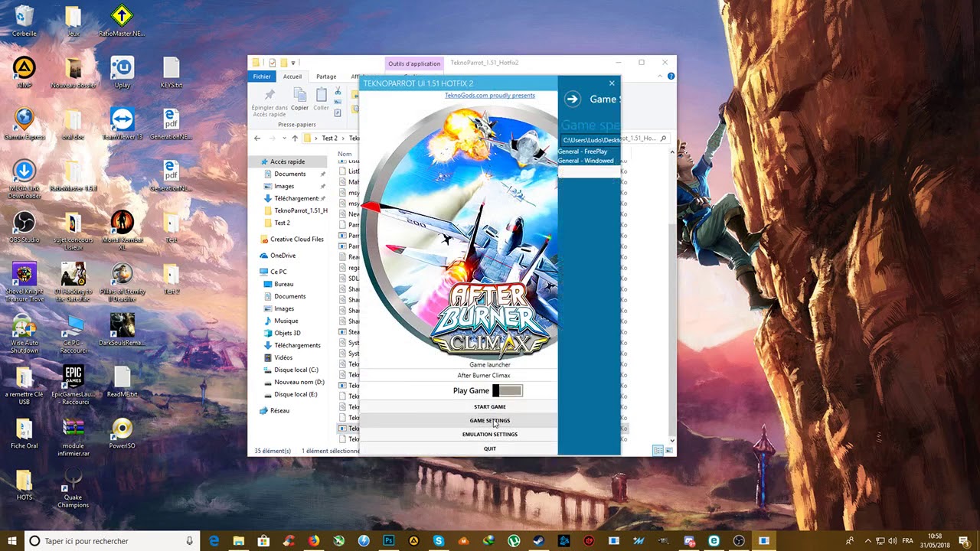Screen dimensions: 980x551
Task: Open the PowerISO desktop icon
Action: [x=122, y=433]
